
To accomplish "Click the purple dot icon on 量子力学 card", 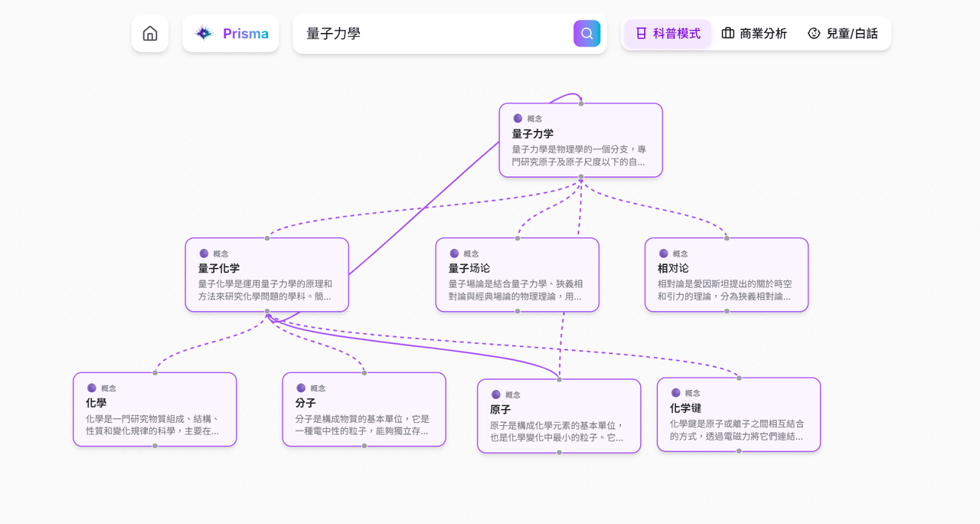I will pyautogui.click(x=518, y=118).
